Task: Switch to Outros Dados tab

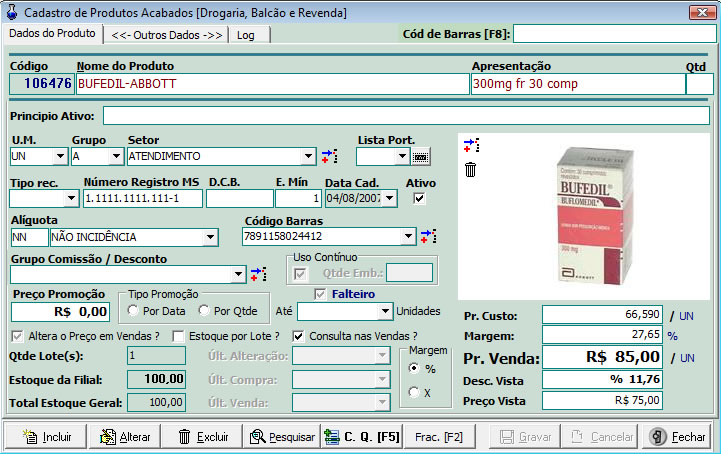Action: click(166, 35)
